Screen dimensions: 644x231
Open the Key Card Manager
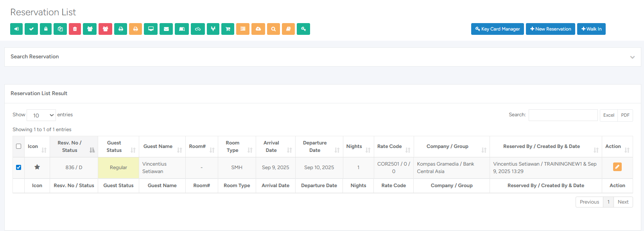click(497, 29)
